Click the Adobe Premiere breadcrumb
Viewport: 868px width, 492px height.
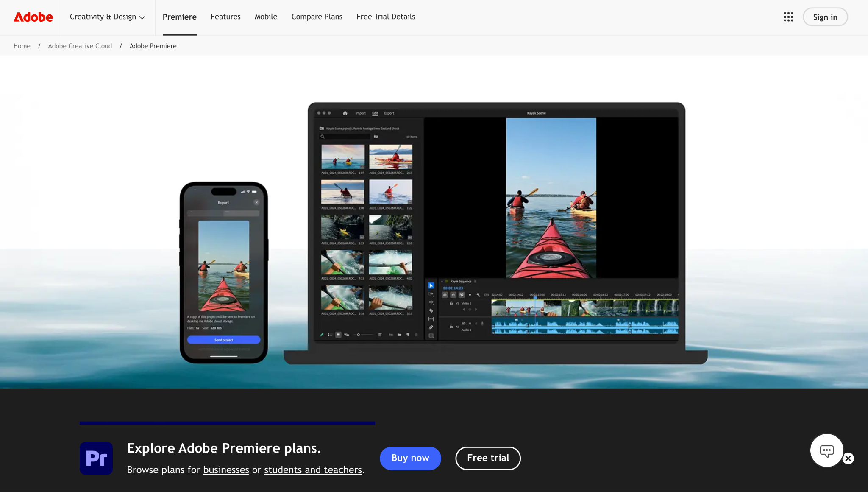tap(153, 46)
